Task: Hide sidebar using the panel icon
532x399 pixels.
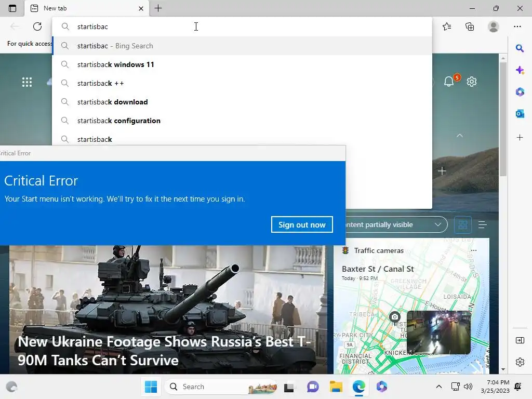Action: tap(520, 340)
